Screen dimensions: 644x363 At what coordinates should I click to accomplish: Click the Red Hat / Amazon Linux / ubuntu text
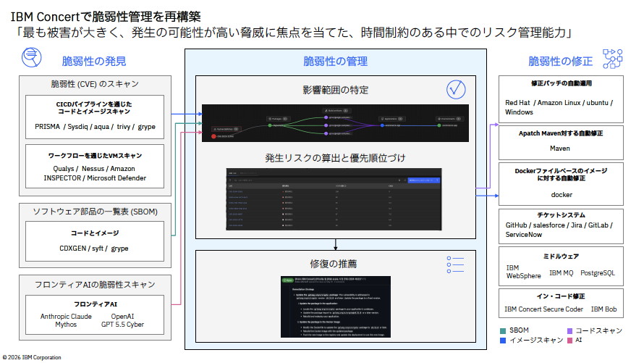point(559,107)
